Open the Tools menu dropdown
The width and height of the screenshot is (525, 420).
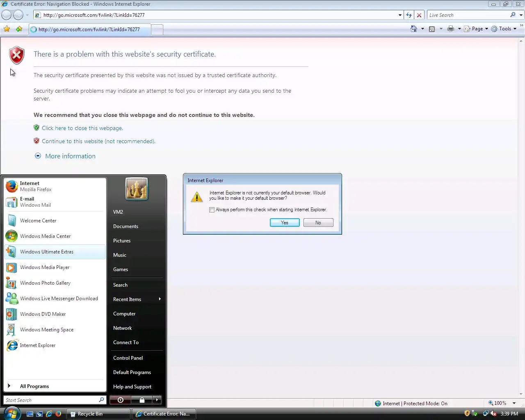[504, 29]
